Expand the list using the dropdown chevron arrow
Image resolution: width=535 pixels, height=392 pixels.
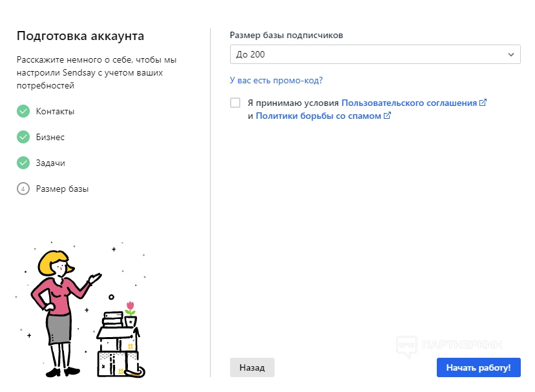(511, 54)
